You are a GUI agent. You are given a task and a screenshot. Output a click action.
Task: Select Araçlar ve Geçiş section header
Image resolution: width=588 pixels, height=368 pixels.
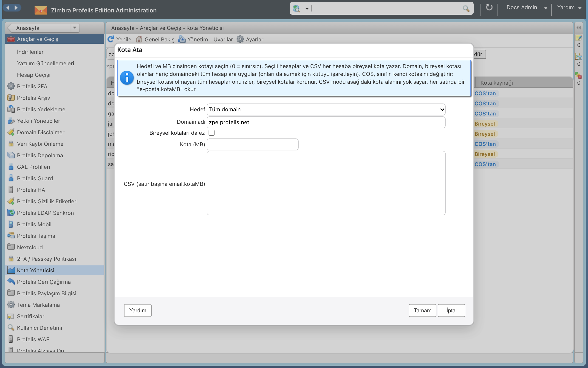coord(55,39)
